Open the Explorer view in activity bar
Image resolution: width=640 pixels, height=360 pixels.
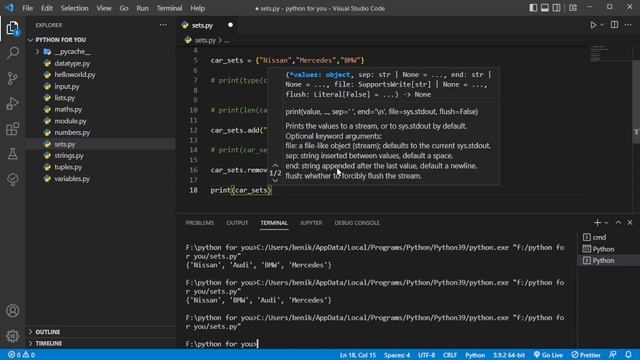pyautogui.click(x=12, y=28)
